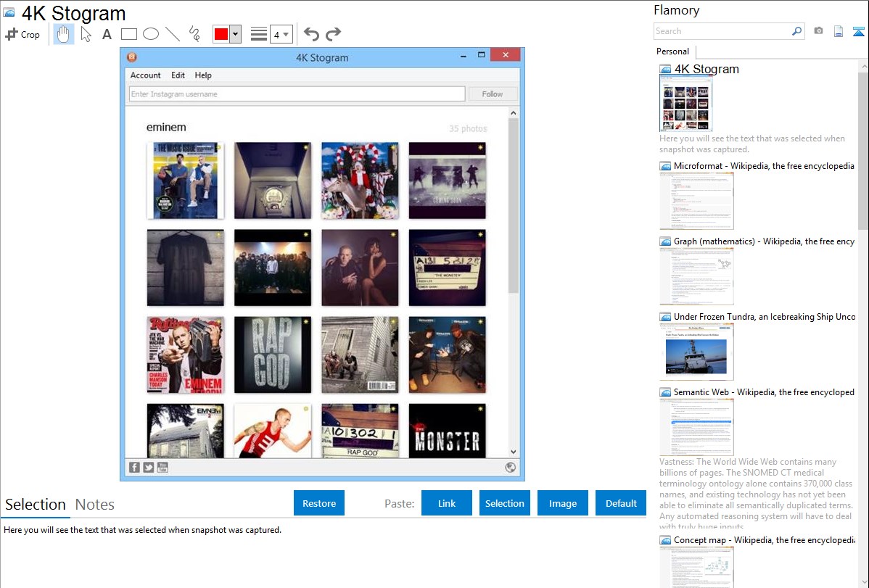Image resolution: width=869 pixels, height=588 pixels.
Task: Open the Rolling Stone cover thumbnail
Action: tap(186, 355)
